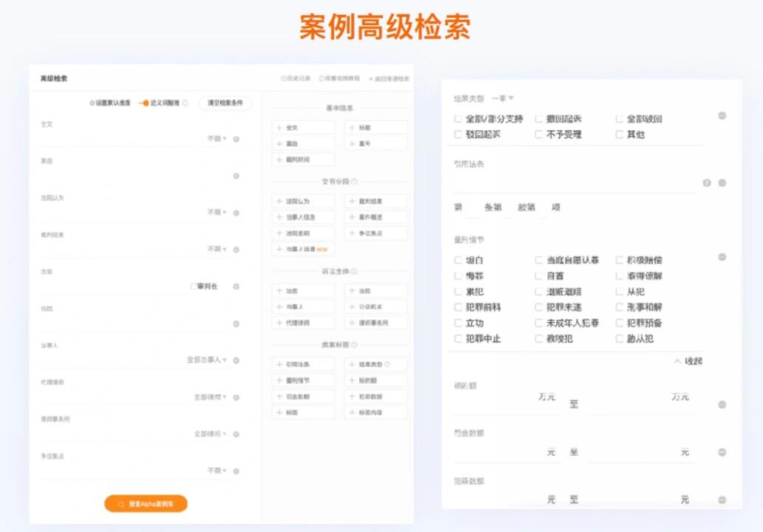Tick the 撤回起诉 checkbox
The width and height of the screenshot is (763, 532).
pos(538,119)
